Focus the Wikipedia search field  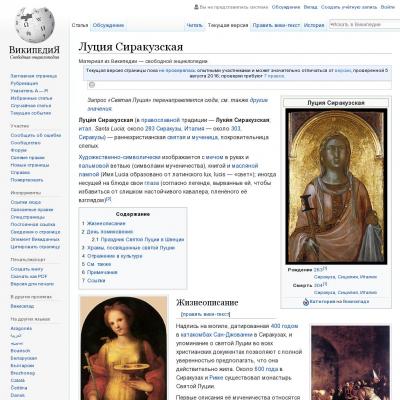tap(364, 24)
